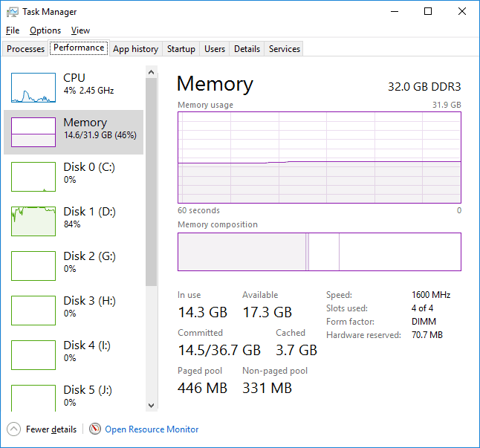Click the Form factor DIMM value
This screenshot has height=448, width=480.
pos(424,322)
